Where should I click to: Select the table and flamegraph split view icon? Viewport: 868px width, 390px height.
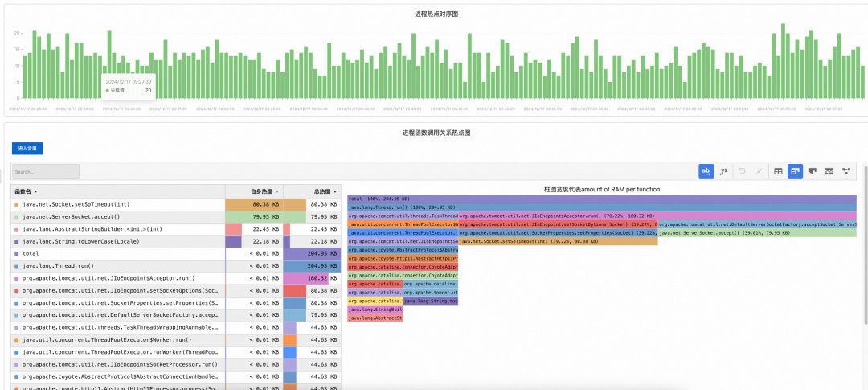pyautogui.click(x=795, y=171)
